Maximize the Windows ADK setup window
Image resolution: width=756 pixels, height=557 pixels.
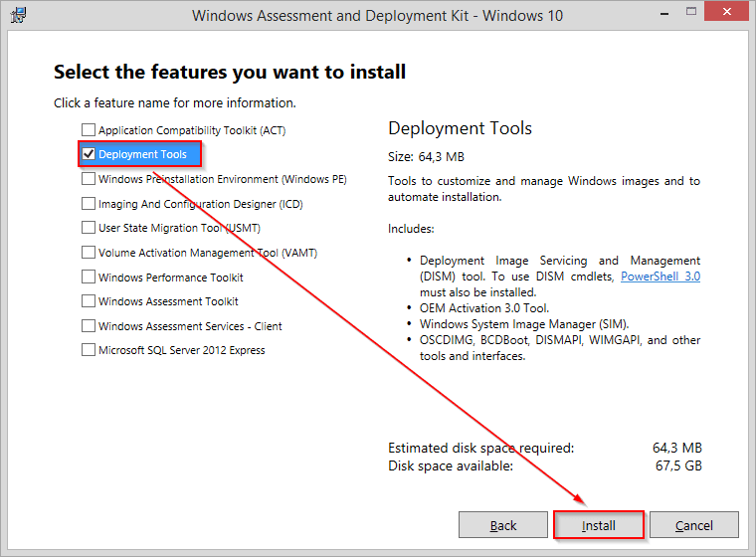(x=691, y=12)
